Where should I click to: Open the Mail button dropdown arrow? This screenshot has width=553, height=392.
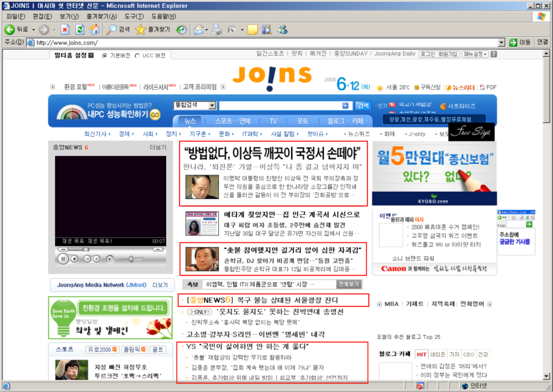click(x=206, y=30)
